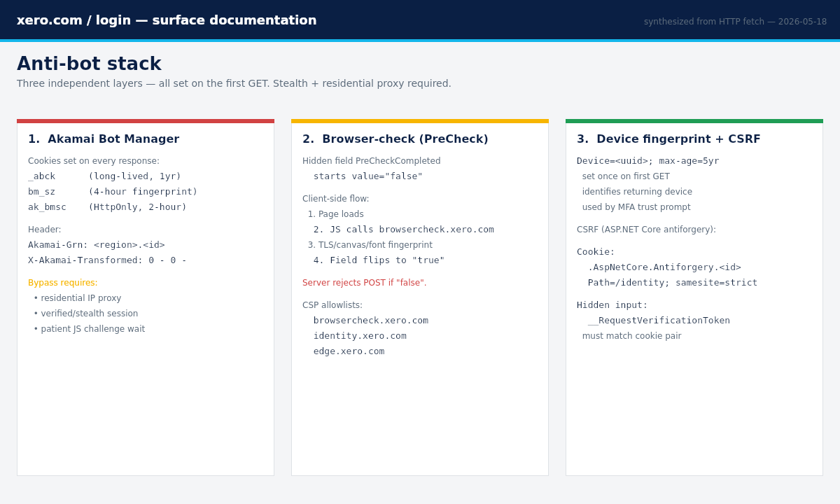The width and height of the screenshot is (840, 504).
Task: Click the Hidden input: label
Action: tap(612, 305)
